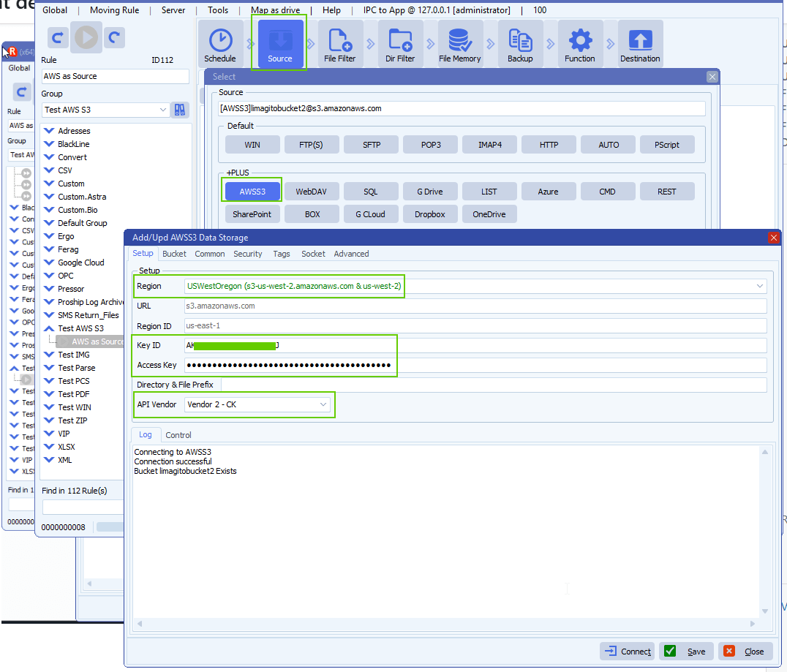Select the G Drive source type
The width and height of the screenshot is (787, 672).
(429, 192)
